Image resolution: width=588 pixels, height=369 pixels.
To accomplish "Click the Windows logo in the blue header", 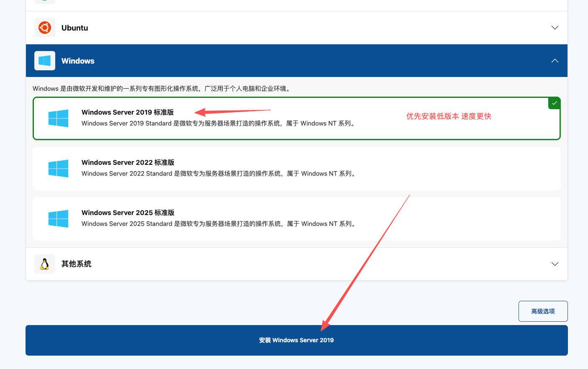I will tap(45, 61).
